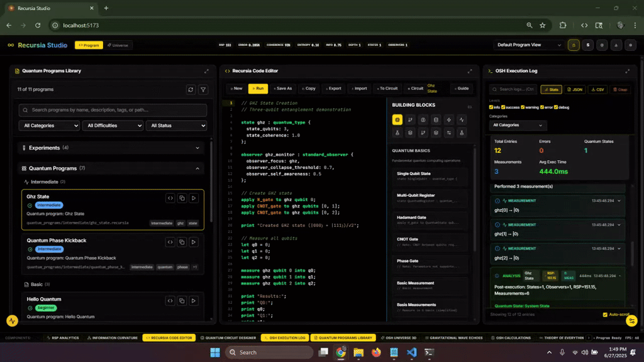Click the copy icon on Hello Quantum card
The image size is (644, 362).
182,301
